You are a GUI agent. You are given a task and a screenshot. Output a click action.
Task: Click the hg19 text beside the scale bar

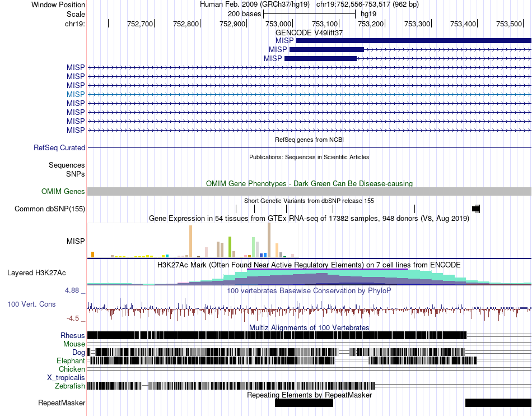pos(368,14)
